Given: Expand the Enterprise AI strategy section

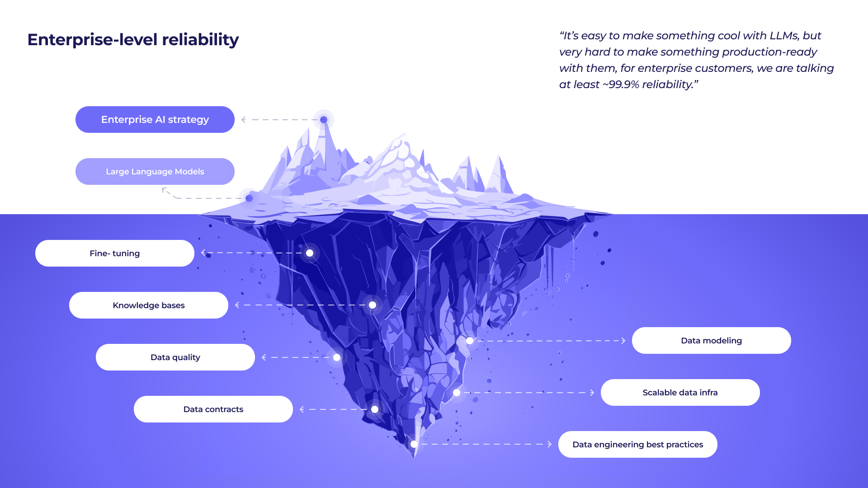Looking at the screenshot, I should click(156, 119).
